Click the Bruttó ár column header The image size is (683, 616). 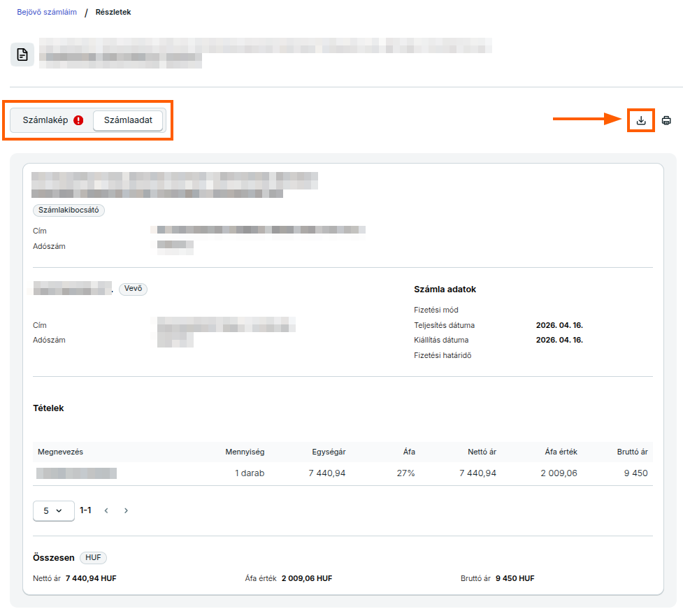[x=632, y=452]
